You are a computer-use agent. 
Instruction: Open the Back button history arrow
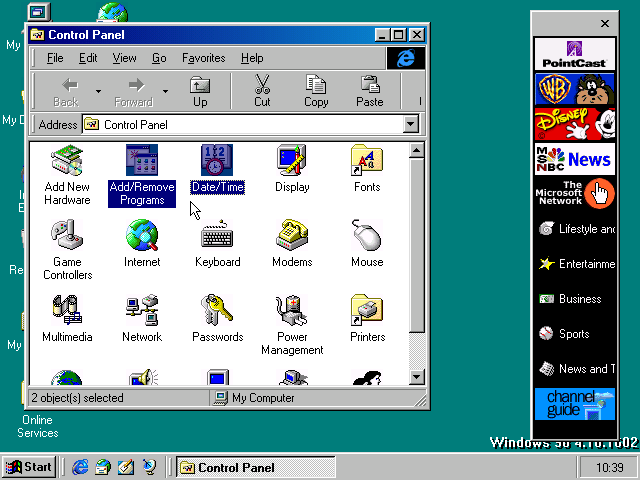coord(98,92)
